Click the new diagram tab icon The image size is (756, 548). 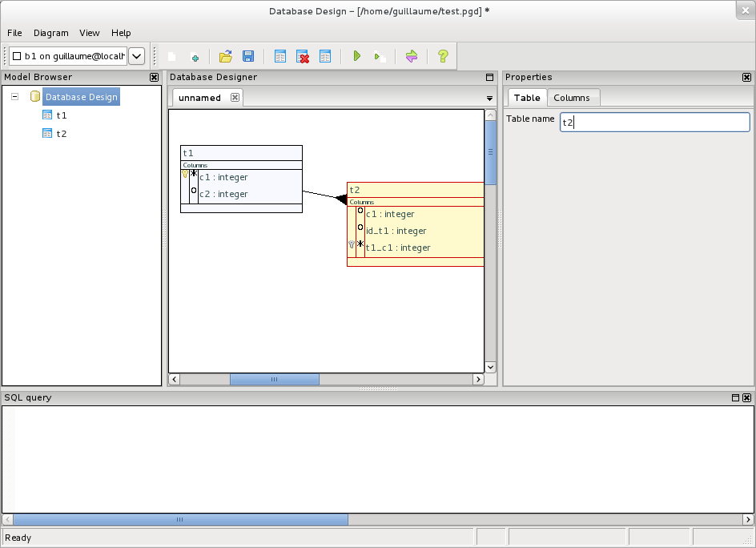tap(195, 56)
